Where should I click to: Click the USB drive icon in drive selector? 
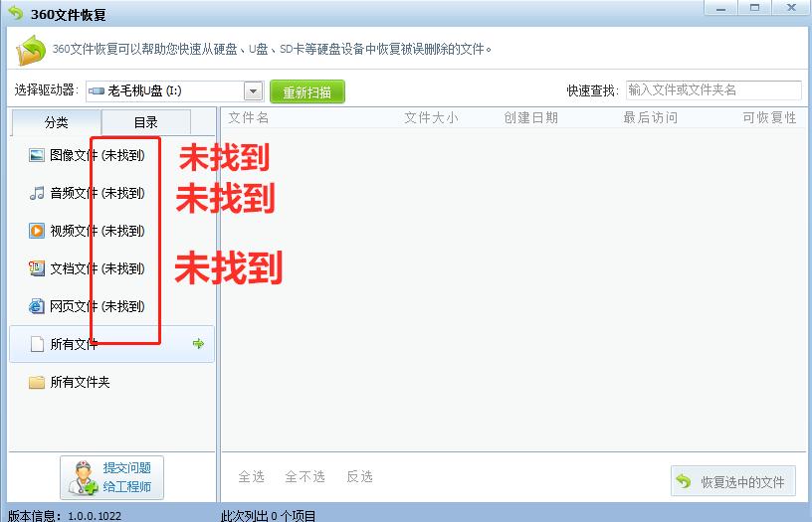pyautogui.click(x=97, y=91)
